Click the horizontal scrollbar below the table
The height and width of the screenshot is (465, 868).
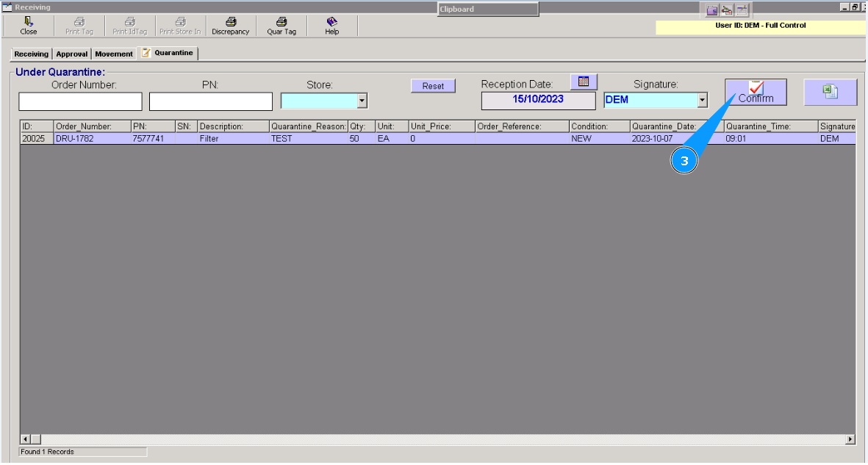point(294,437)
